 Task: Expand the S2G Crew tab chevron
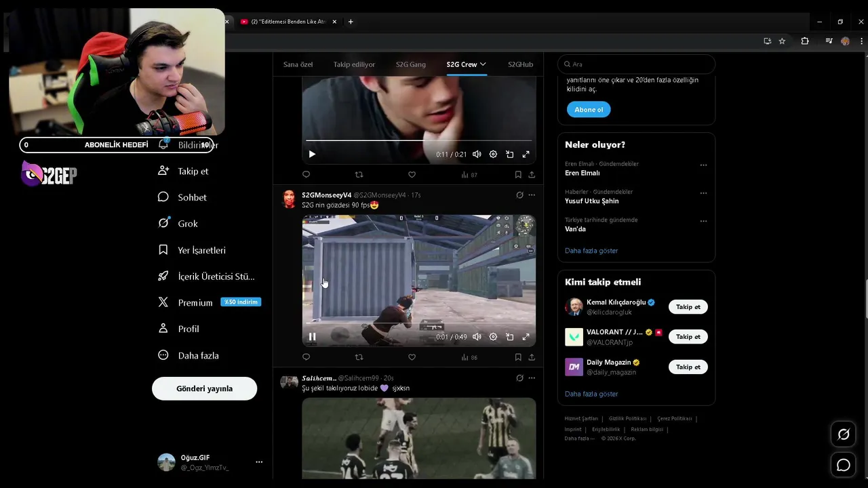coord(483,64)
